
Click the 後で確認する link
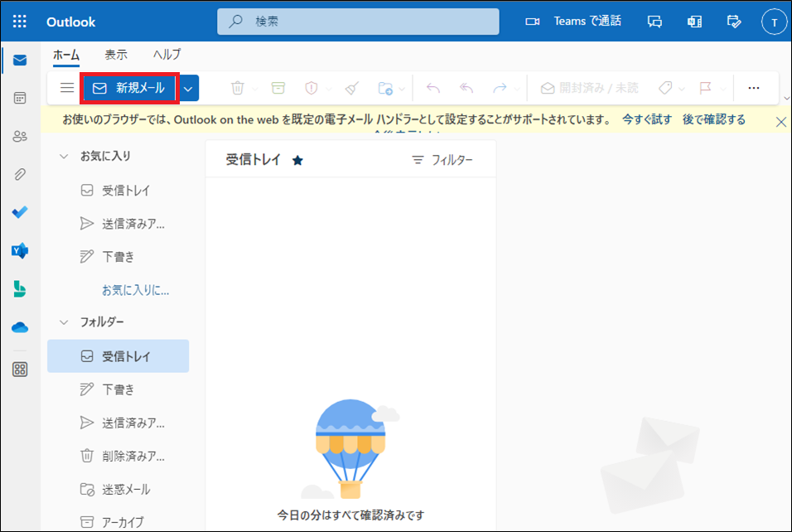[714, 119]
